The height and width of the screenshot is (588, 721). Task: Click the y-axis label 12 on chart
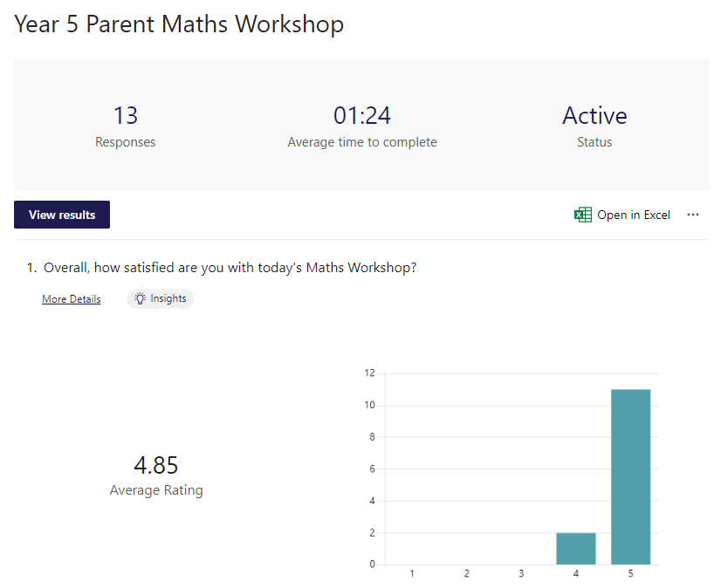click(370, 373)
